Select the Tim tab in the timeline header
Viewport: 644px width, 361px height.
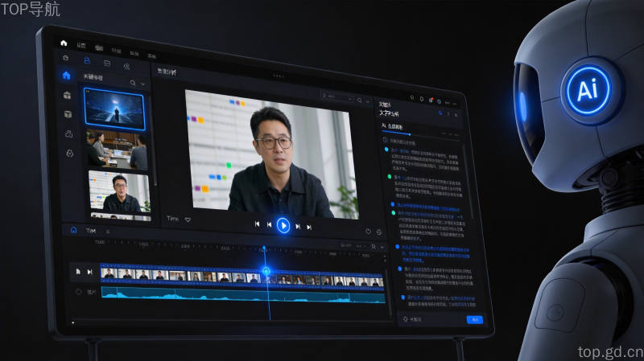91,231
